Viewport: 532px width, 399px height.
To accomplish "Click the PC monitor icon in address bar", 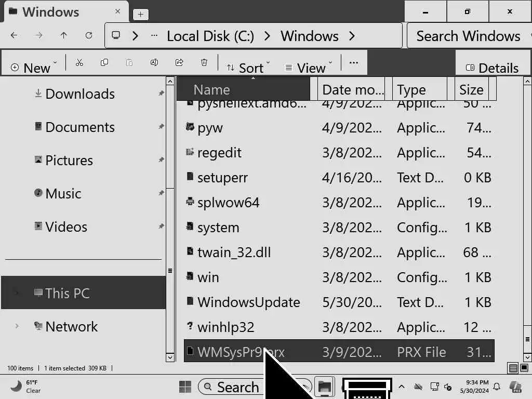I will point(116,35).
